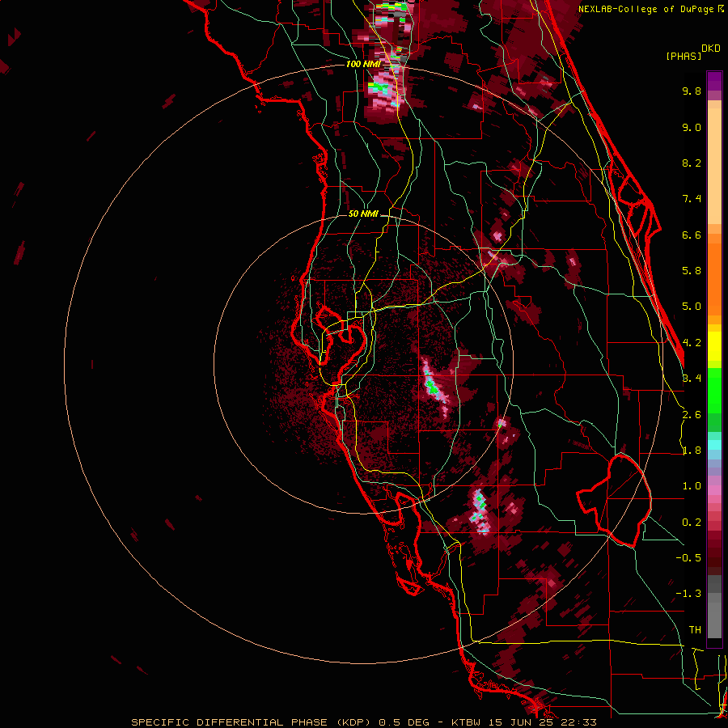Select the 5.0 legend value

click(x=692, y=307)
